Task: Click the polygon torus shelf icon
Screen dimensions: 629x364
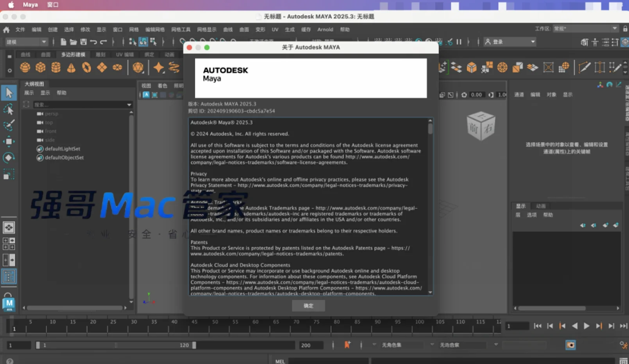Action: tap(86, 68)
